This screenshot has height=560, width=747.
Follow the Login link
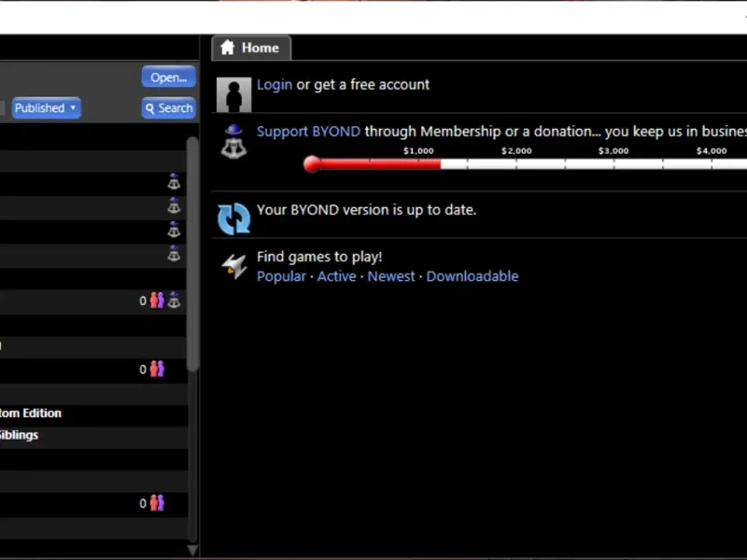pos(275,85)
